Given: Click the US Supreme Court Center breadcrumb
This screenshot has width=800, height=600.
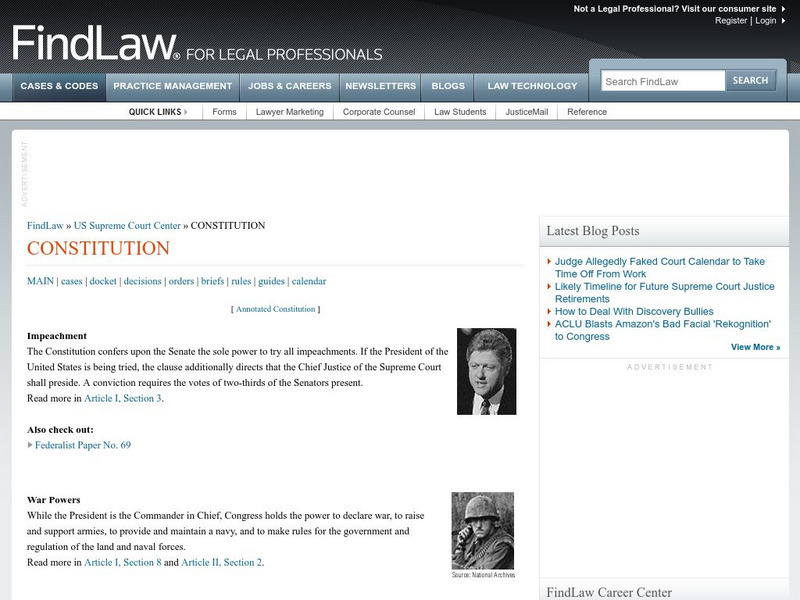Looking at the screenshot, I should [127, 226].
